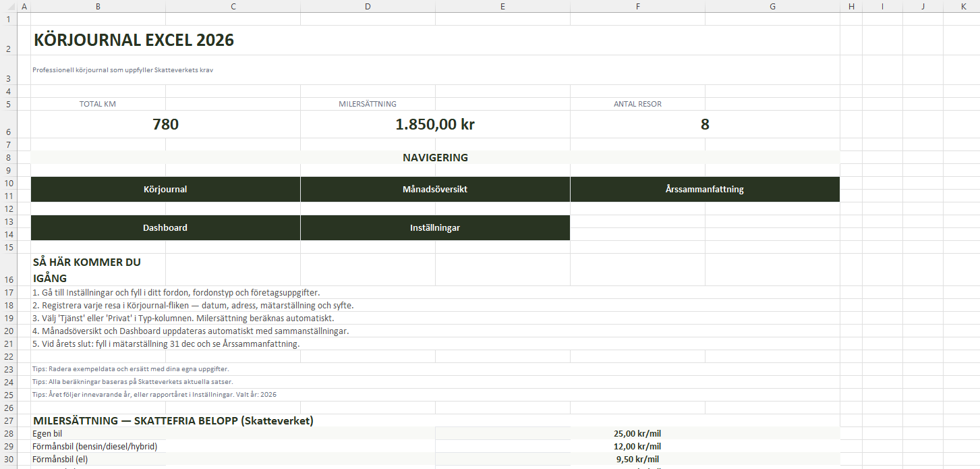The width and height of the screenshot is (980, 469).
Task: Select row 27 header
Action: [x=7, y=420]
